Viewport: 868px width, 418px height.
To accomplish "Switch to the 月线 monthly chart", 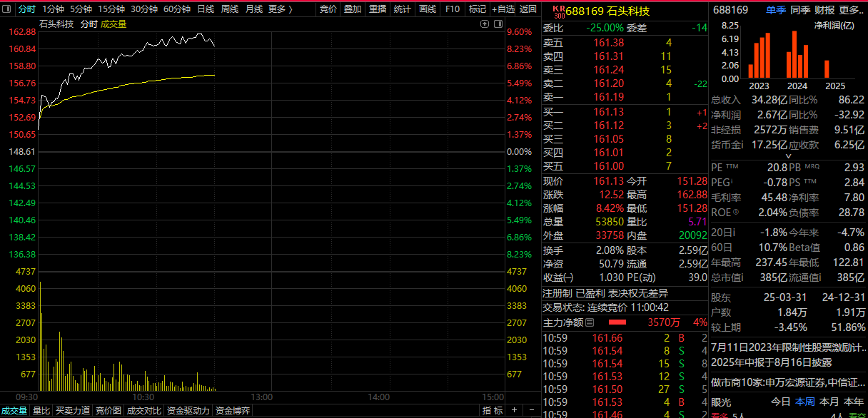I will coord(254,9).
